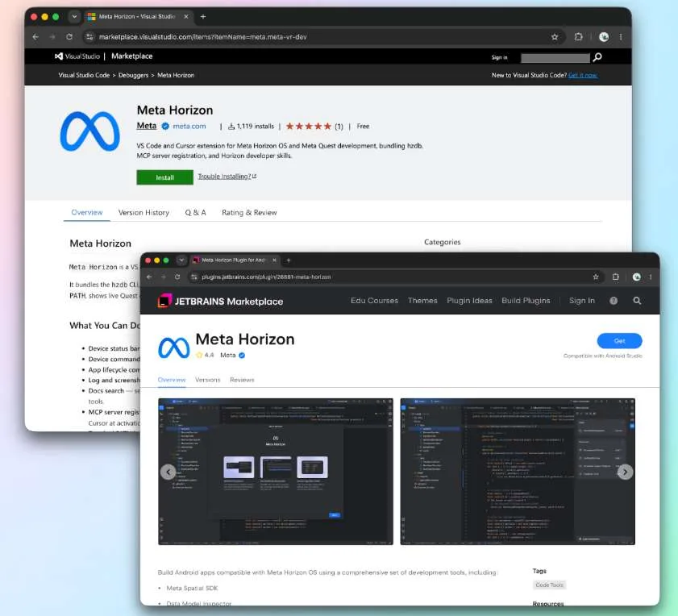The image size is (678, 616).
Task: Click the five-star rating on Visual Studio page
Action: coord(309,127)
